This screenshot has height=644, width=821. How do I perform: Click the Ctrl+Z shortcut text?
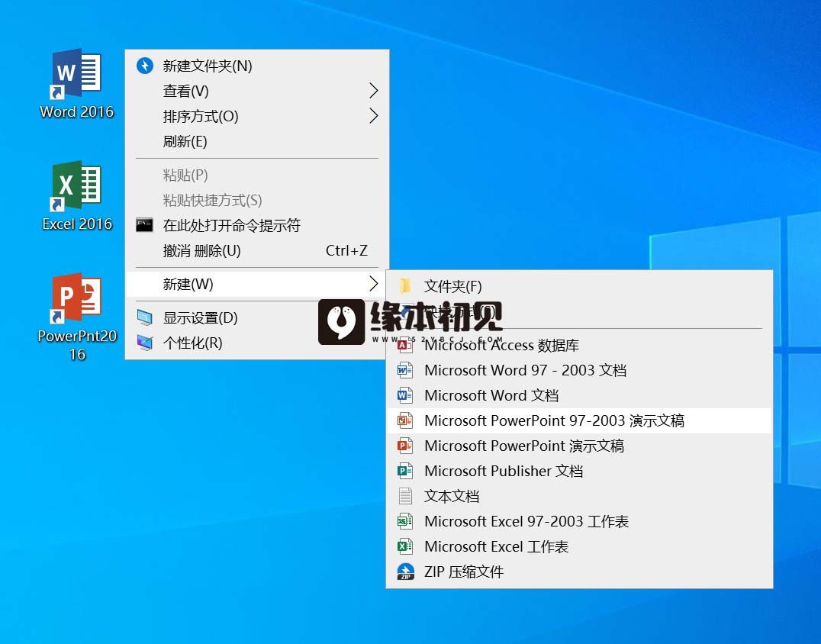(x=346, y=250)
